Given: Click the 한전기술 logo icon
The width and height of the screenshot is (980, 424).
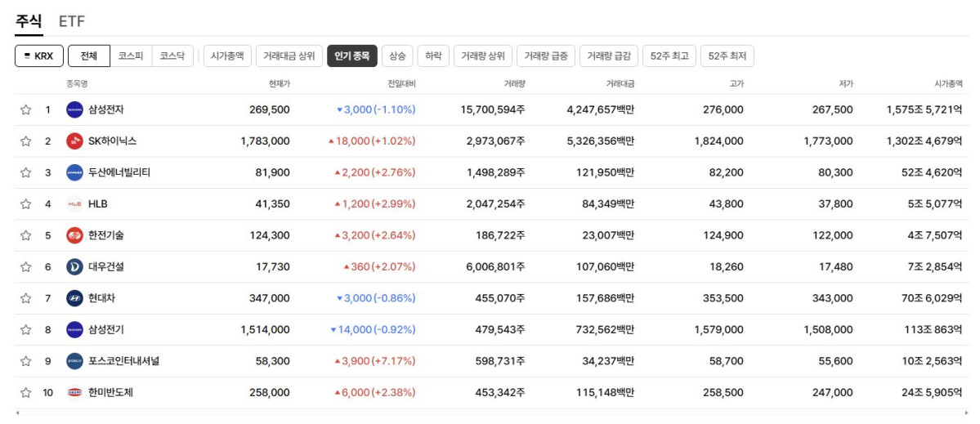Looking at the screenshot, I should coord(74,235).
